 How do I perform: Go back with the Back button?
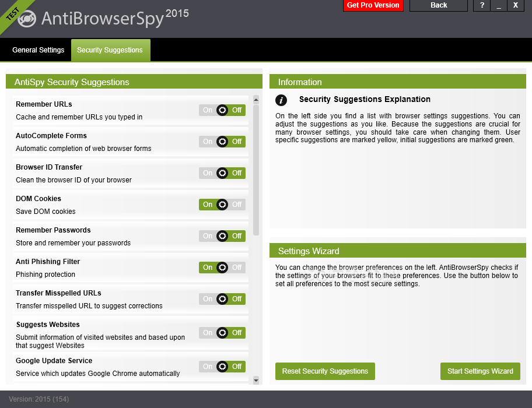438,5
